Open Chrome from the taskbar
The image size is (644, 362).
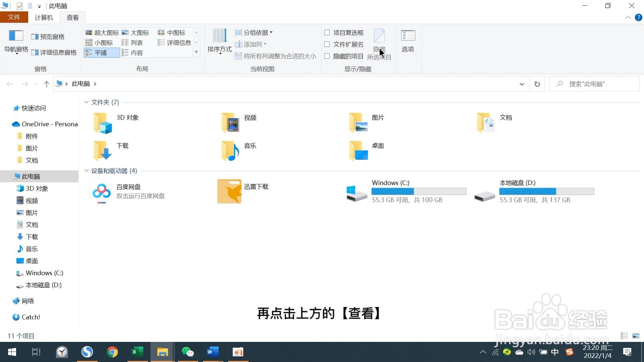click(x=112, y=352)
